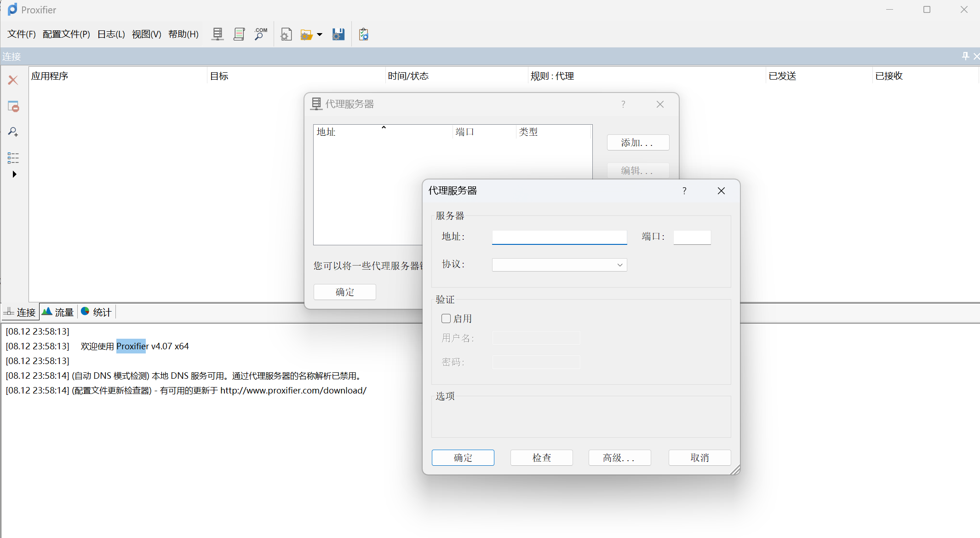This screenshot has height=538, width=980.
Task: Focus the 地址 address input field
Action: (559, 237)
